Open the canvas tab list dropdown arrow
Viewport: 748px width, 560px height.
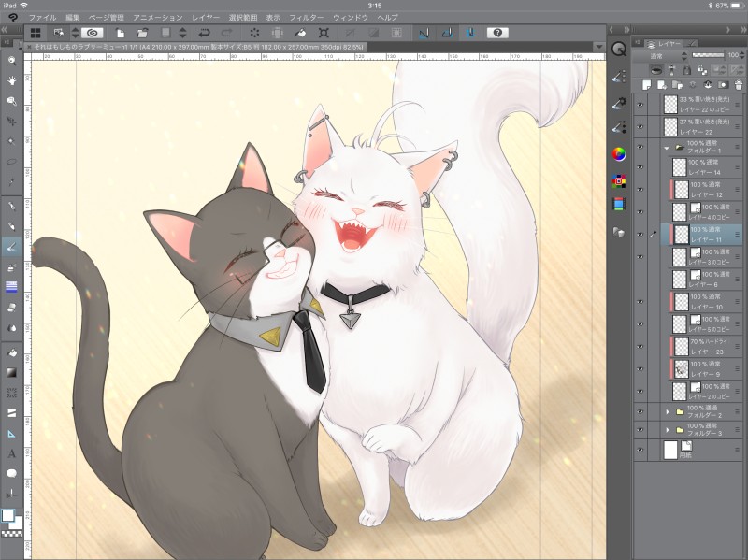click(598, 47)
